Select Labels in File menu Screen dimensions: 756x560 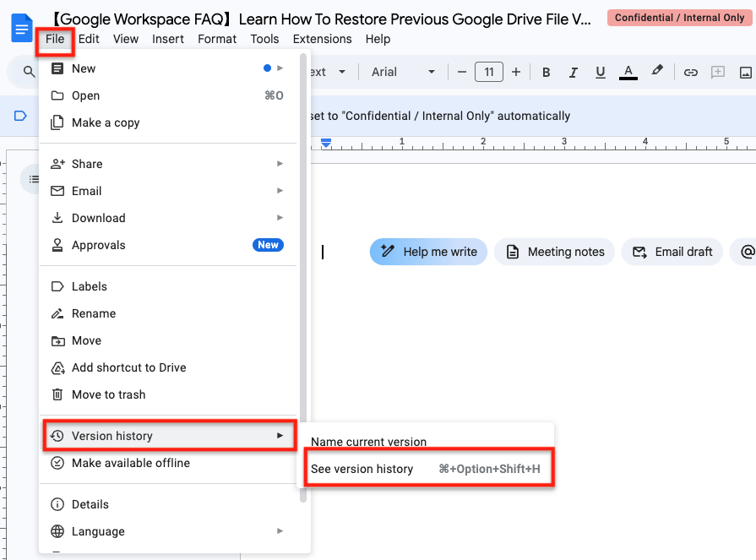coord(168,286)
